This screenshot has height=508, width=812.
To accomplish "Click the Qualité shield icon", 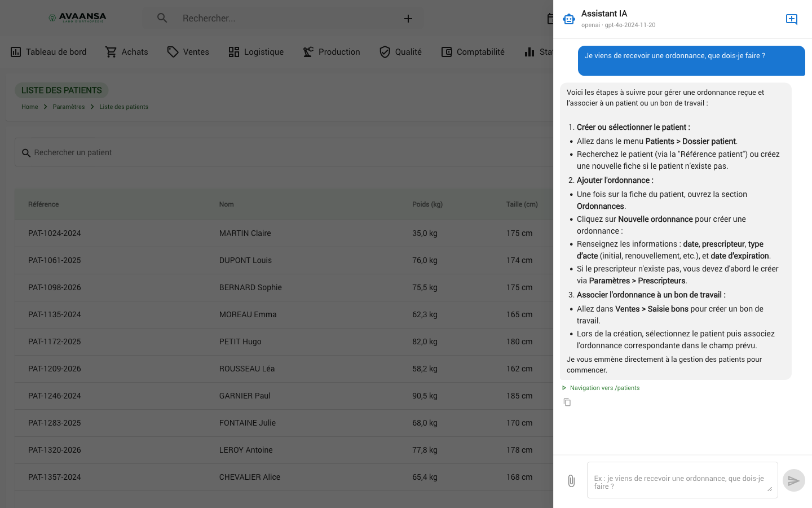I will point(385,52).
